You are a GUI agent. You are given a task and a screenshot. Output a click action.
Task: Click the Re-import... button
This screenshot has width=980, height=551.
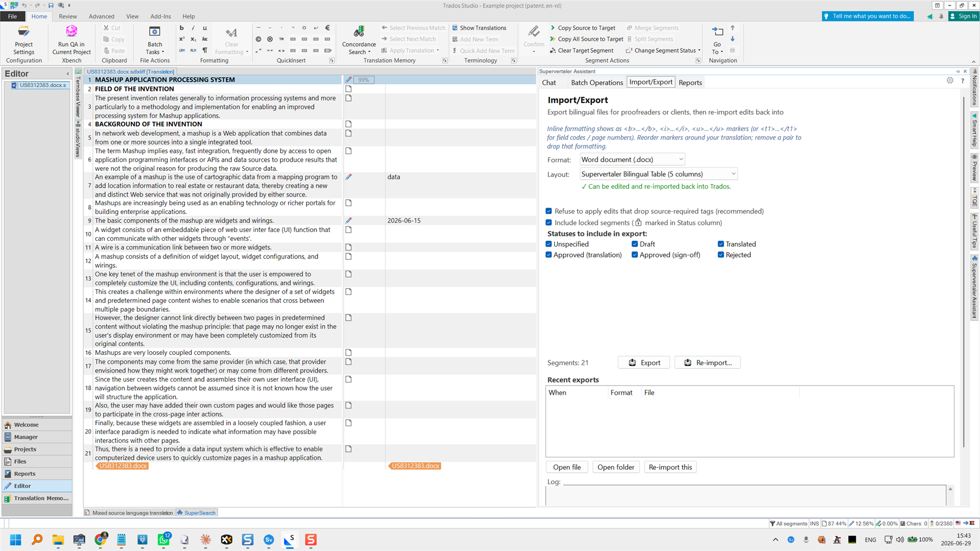coord(708,363)
